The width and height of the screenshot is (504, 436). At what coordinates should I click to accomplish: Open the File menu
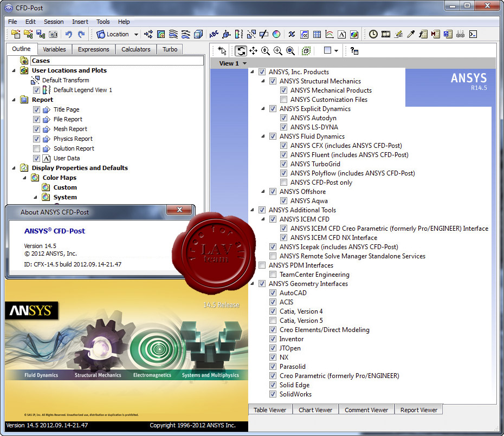coord(12,22)
